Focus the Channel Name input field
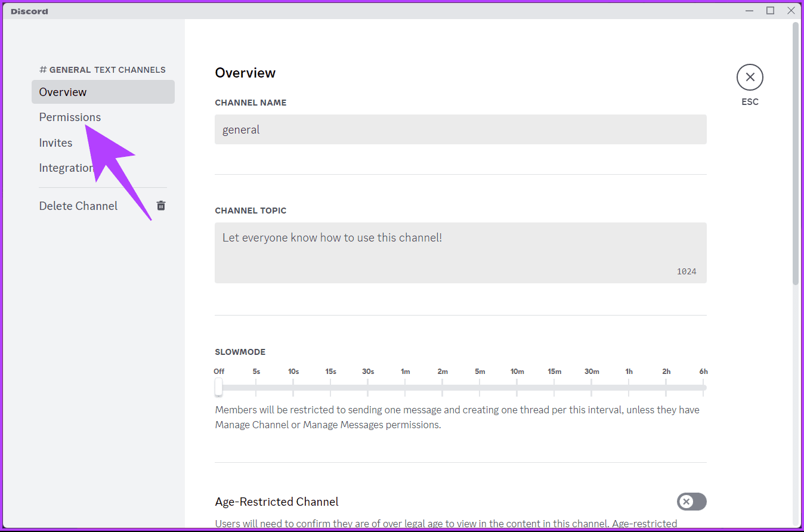This screenshot has width=804, height=532. click(460, 129)
